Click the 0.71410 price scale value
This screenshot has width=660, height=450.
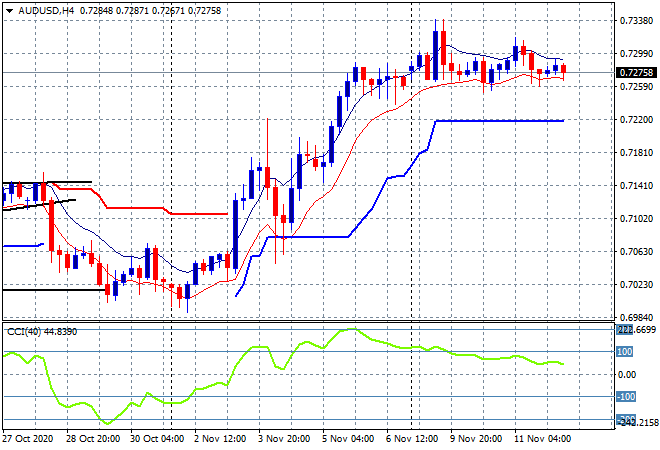(x=636, y=186)
